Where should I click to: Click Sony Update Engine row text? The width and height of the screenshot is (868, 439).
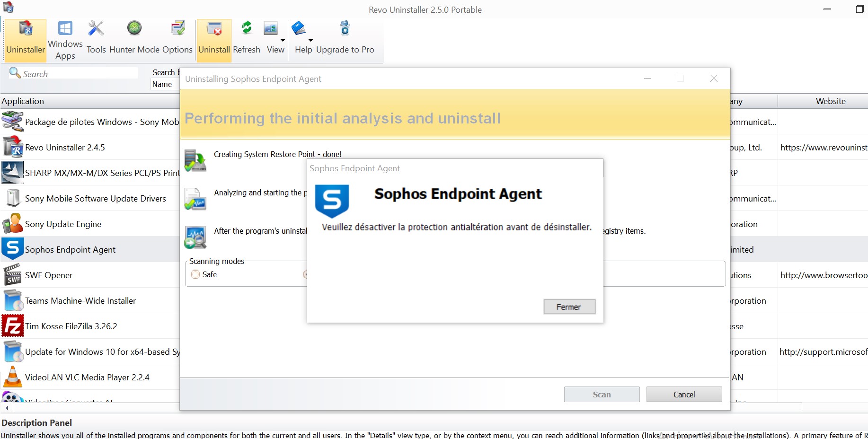coord(63,224)
